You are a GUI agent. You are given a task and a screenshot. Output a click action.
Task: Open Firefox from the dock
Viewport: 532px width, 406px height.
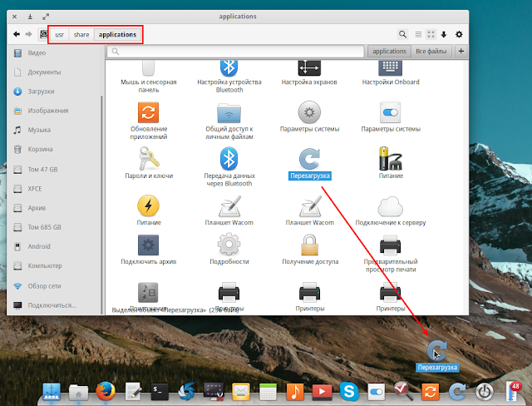(x=106, y=391)
